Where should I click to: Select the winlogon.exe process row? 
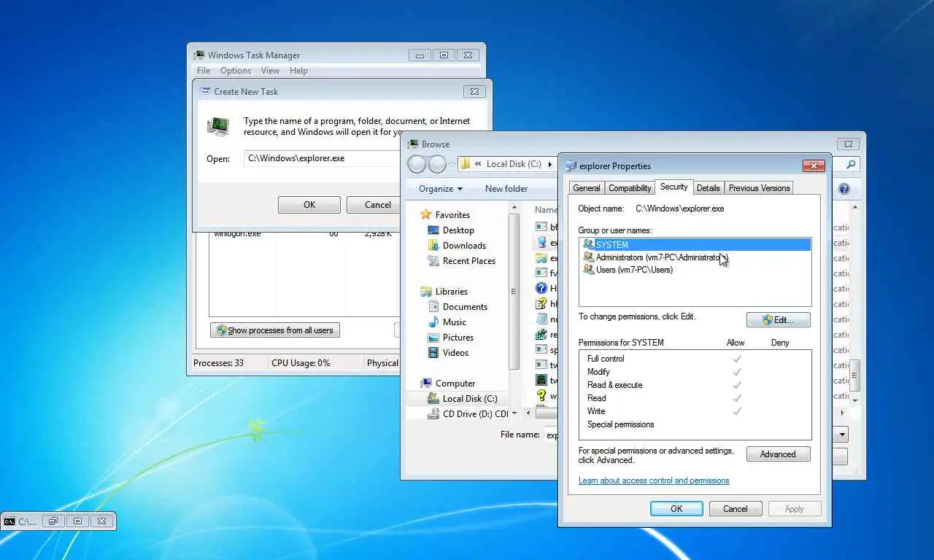click(304, 234)
